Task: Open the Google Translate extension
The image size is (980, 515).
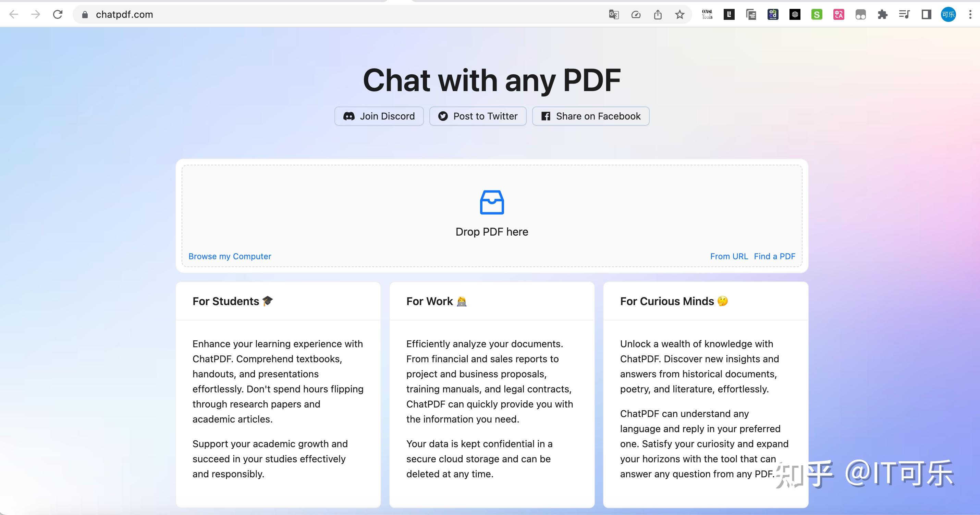Action: click(x=614, y=14)
